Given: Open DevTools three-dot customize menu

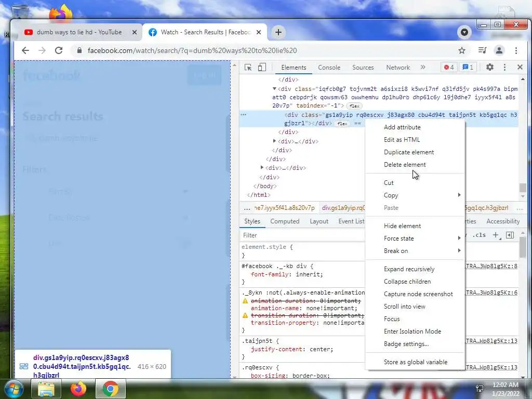Looking at the screenshot, I should point(504,67).
